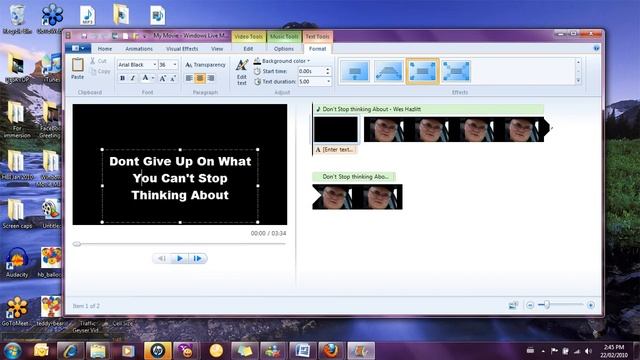This screenshot has width=640, height=360.
Task: Open the font size 36 dropdown
Action: (x=175, y=64)
